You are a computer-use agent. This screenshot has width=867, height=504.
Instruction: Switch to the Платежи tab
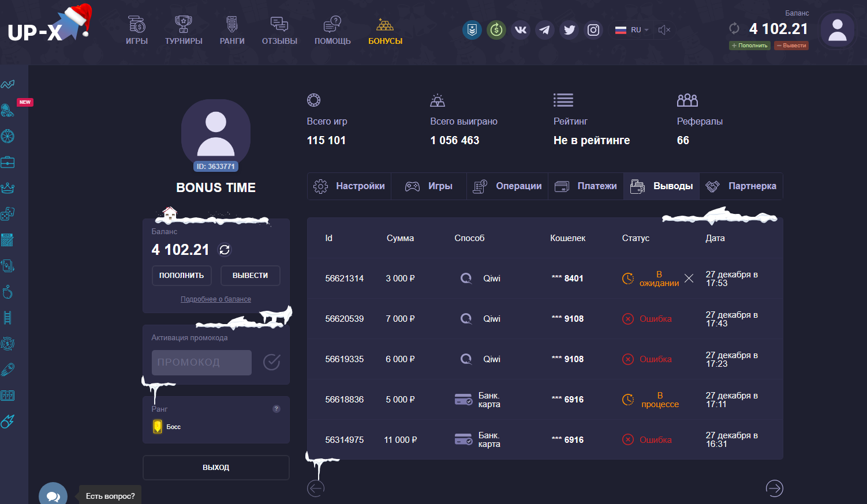(x=586, y=186)
